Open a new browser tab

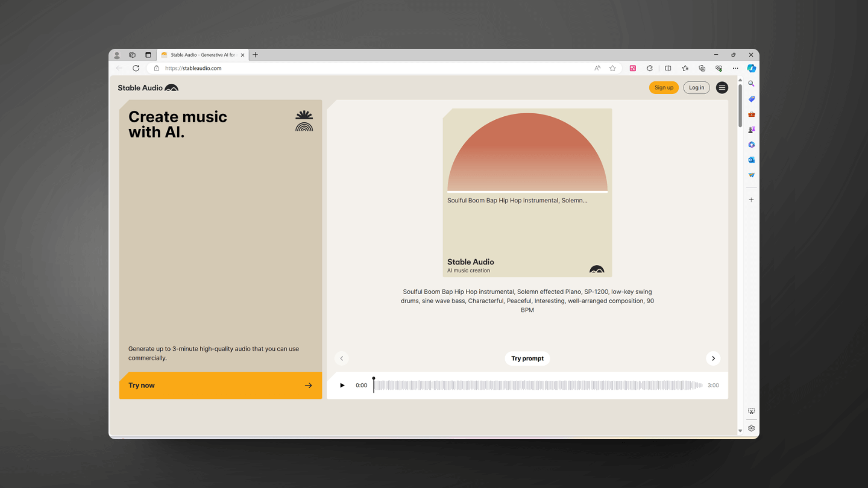tap(256, 55)
